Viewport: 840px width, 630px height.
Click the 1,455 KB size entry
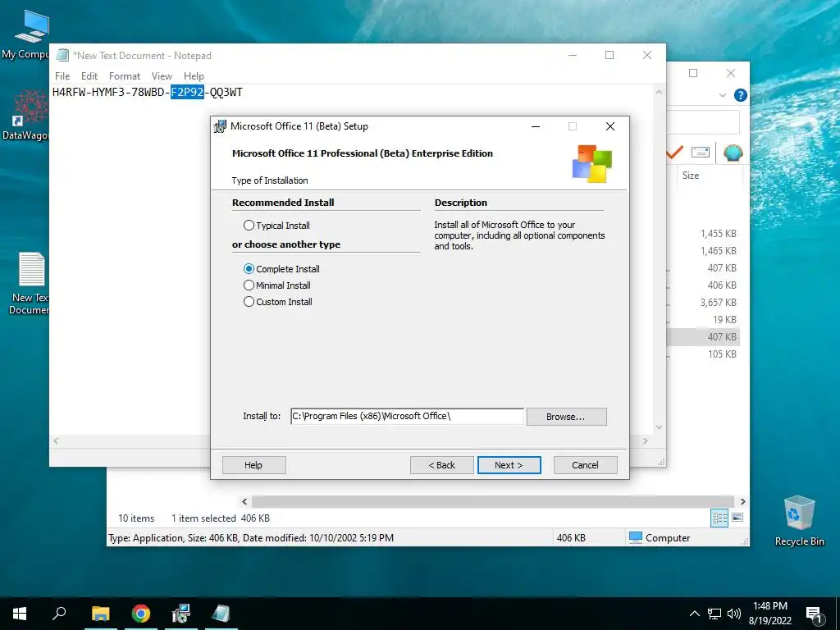(718, 234)
